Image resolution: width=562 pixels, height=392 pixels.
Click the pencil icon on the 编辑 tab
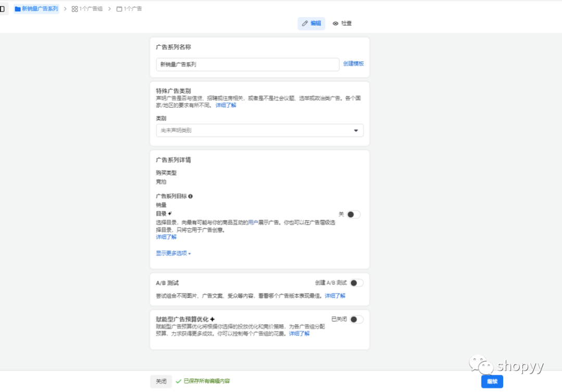click(305, 23)
